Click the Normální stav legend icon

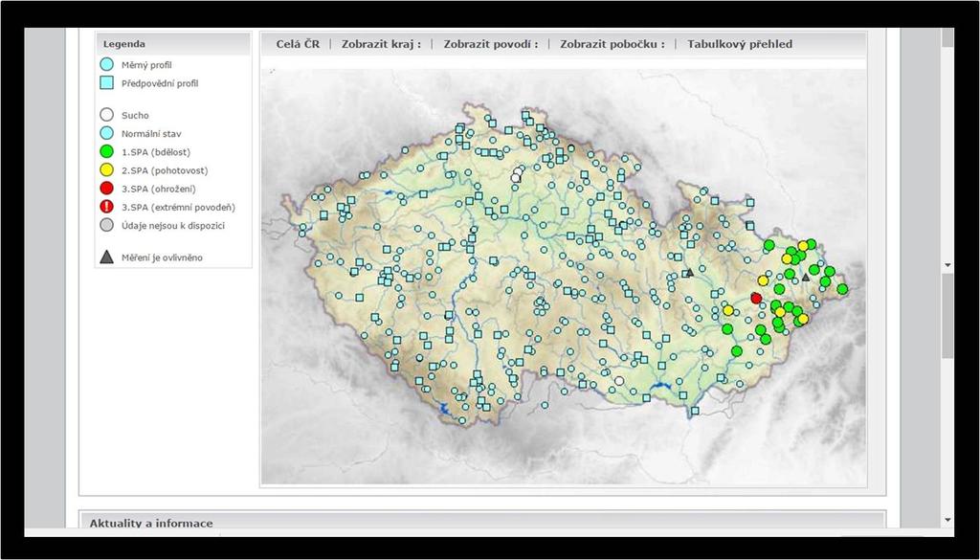click(x=107, y=133)
